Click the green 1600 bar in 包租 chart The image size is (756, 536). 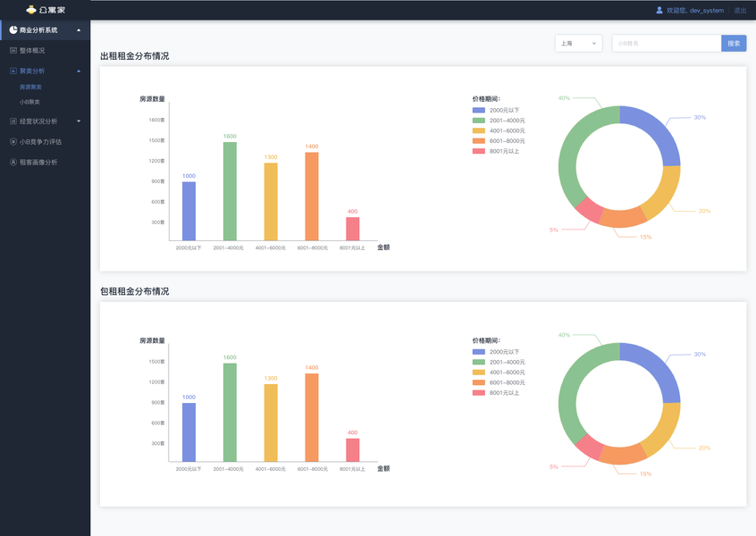230,413
